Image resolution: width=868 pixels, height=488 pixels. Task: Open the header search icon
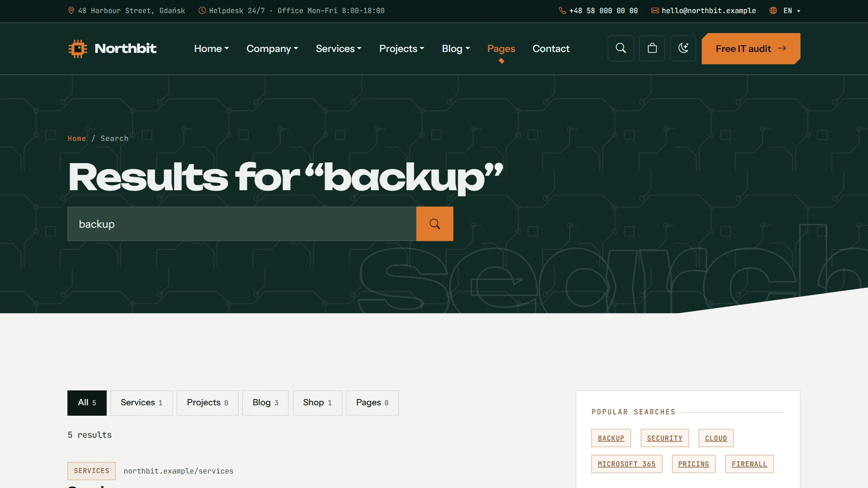(x=621, y=48)
